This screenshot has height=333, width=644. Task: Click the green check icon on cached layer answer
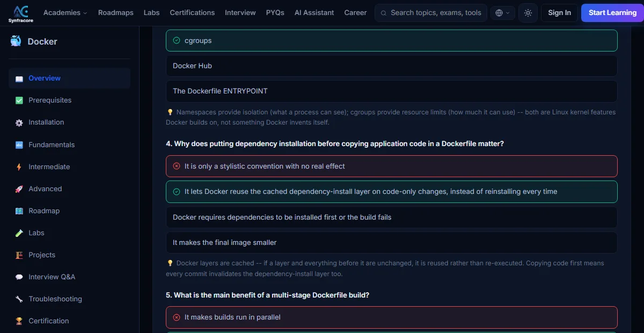click(177, 191)
